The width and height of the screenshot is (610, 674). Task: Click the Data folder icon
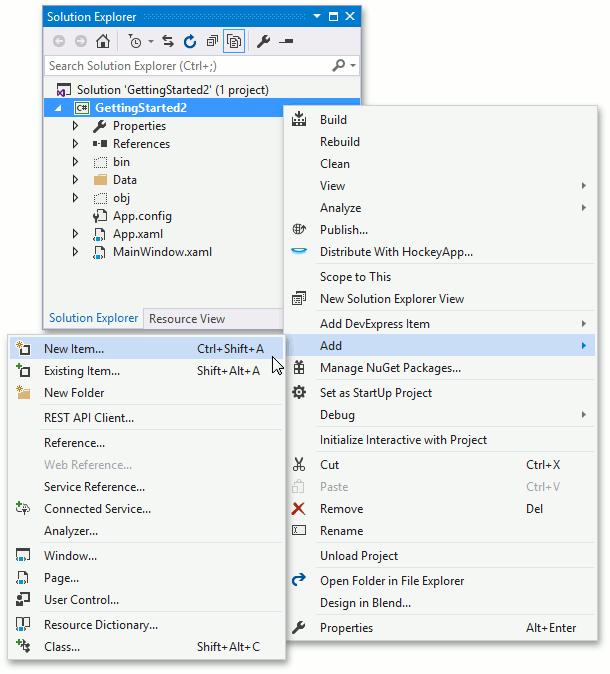[x=100, y=180]
